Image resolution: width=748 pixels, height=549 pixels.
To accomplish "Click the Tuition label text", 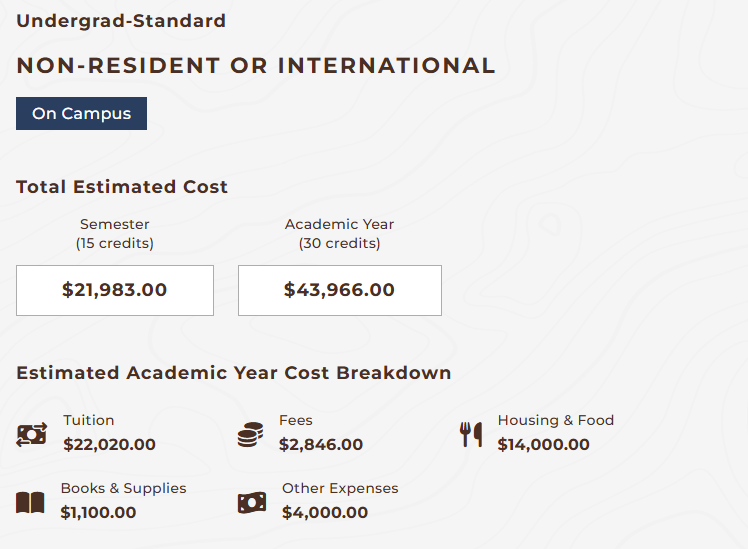I will (89, 420).
